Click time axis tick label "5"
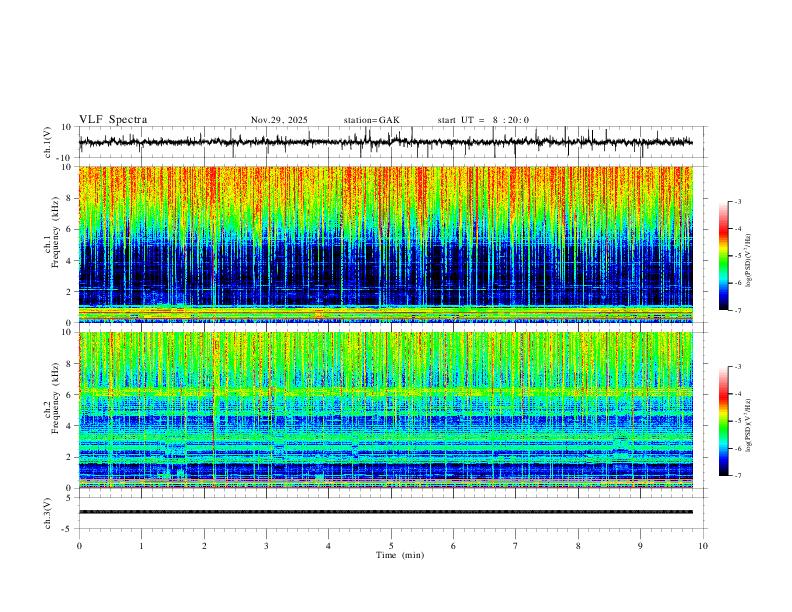This screenshot has width=792, height=612. (x=391, y=546)
